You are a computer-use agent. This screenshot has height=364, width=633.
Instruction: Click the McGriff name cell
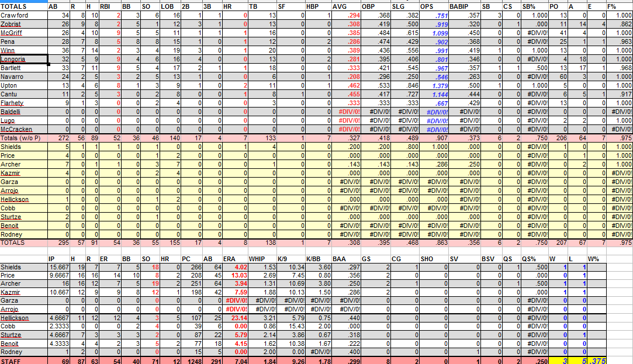pyautogui.click(x=24, y=33)
